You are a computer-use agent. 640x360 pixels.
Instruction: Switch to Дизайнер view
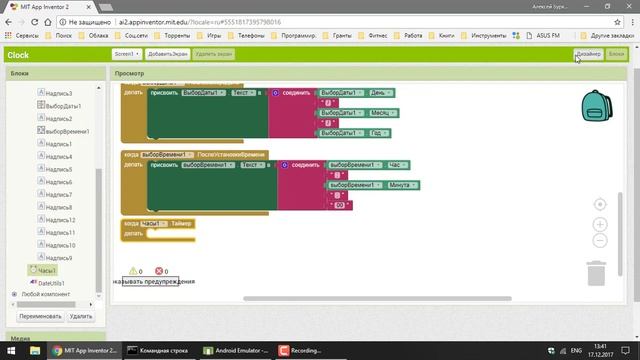pos(588,54)
